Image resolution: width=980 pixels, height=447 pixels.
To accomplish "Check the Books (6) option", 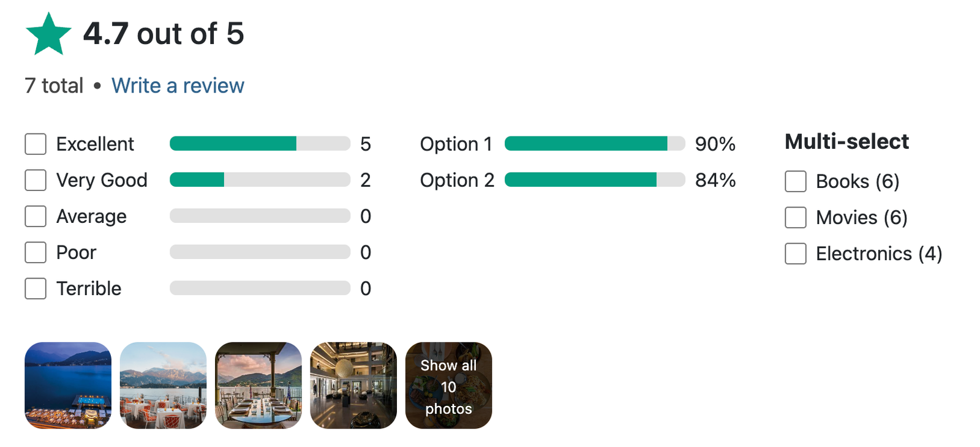I will click(796, 181).
